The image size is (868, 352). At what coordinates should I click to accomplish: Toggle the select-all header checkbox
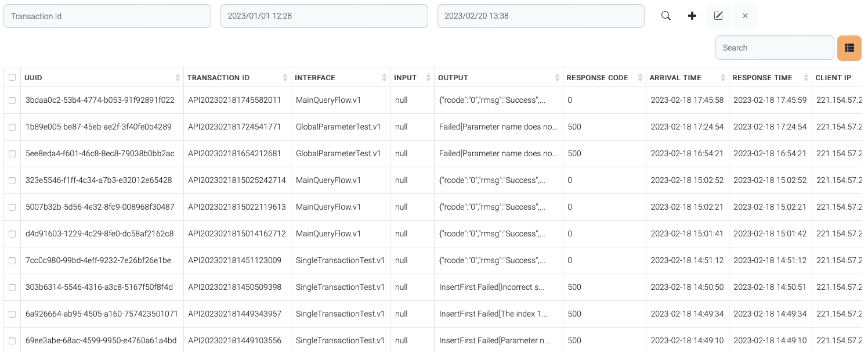12,78
